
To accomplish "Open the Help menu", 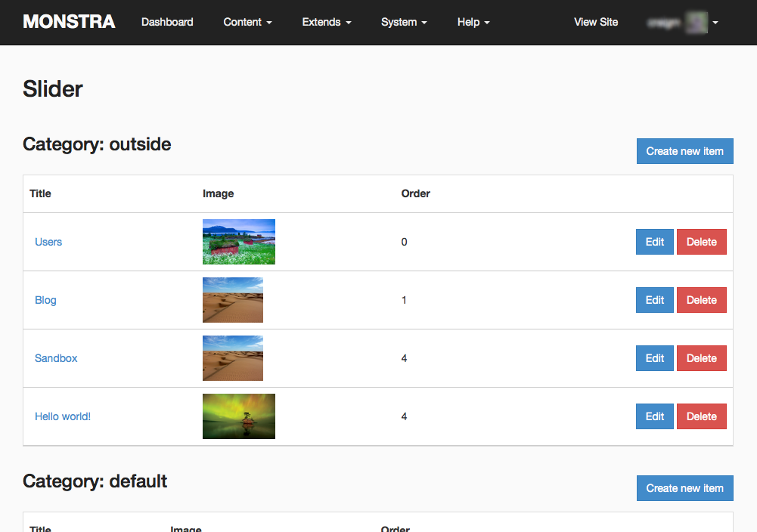I will pos(473,23).
